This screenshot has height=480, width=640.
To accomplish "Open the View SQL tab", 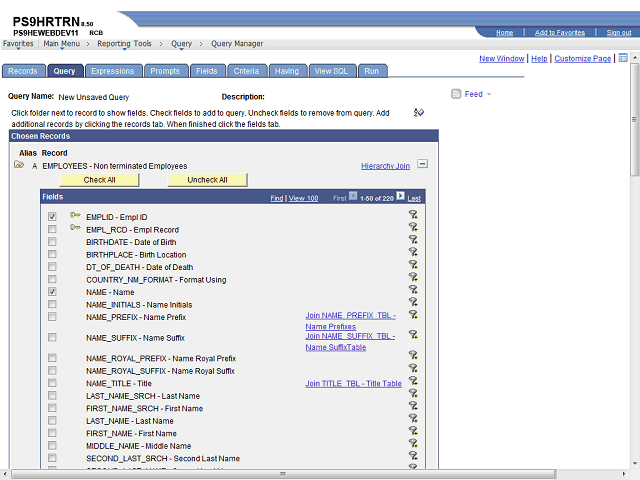I will [x=332, y=71].
